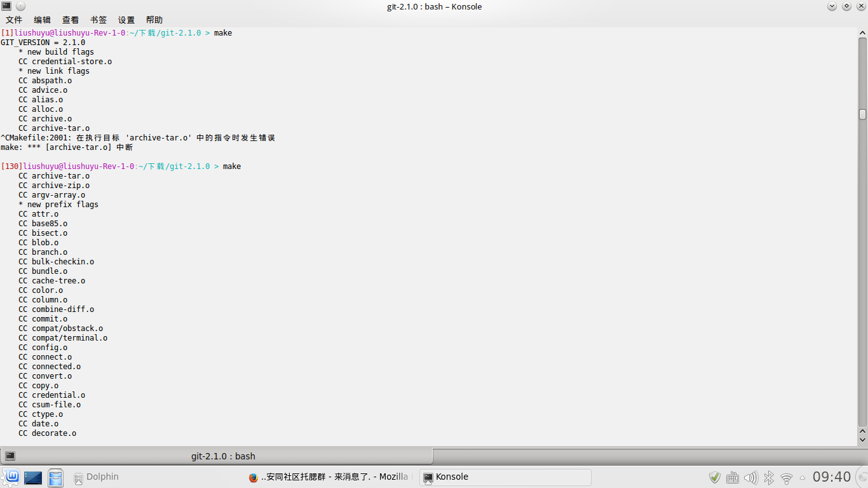Viewport: 868px width, 488px height.
Task: Click line 'CC credential-store.o'
Action: pyautogui.click(x=65, y=62)
